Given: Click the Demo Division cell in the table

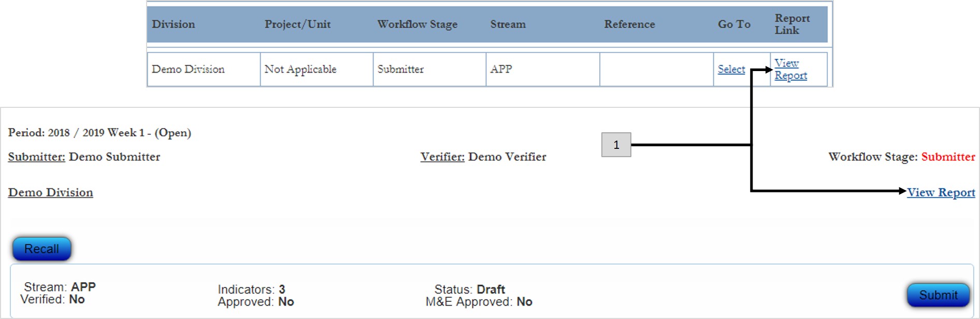Looking at the screenshot, I should tap(188, 70).
